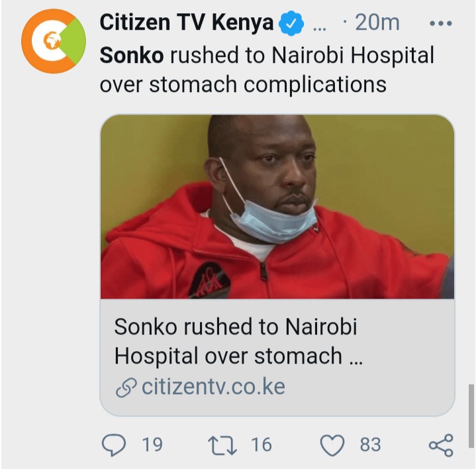Screen dimensions: 476x469
Task: Open Citizen TV Kenya profile avatar
Action: [x=54, y=41]
